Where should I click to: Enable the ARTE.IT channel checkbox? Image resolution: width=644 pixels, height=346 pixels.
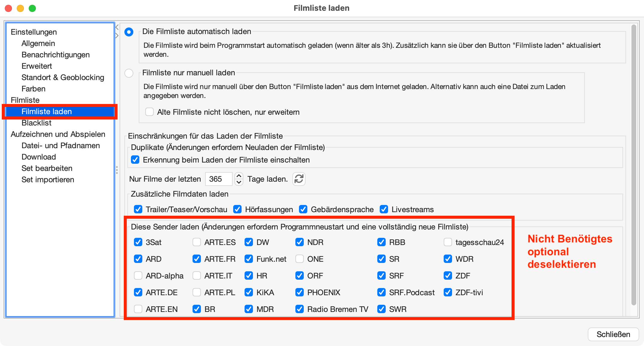click(197, 276)
